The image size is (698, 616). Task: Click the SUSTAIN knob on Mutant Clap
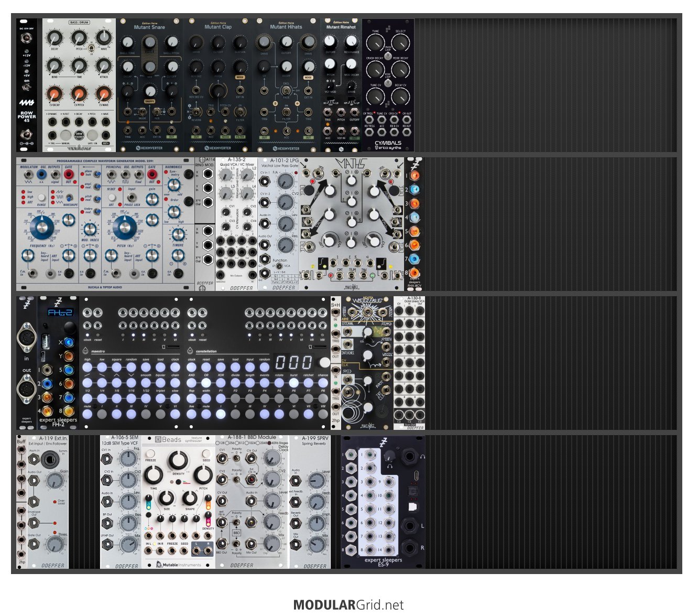click(x=239, y=42)
